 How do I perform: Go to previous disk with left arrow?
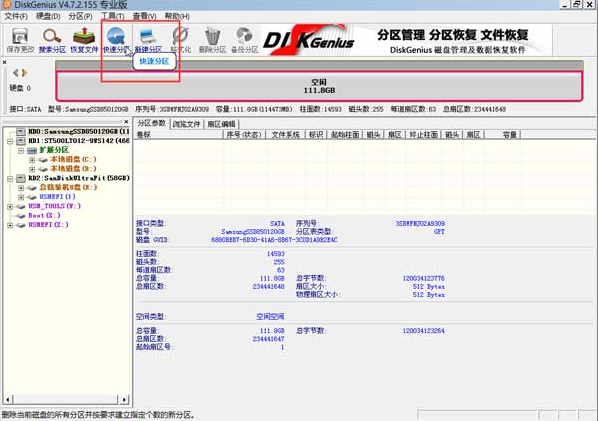(16, 72)
